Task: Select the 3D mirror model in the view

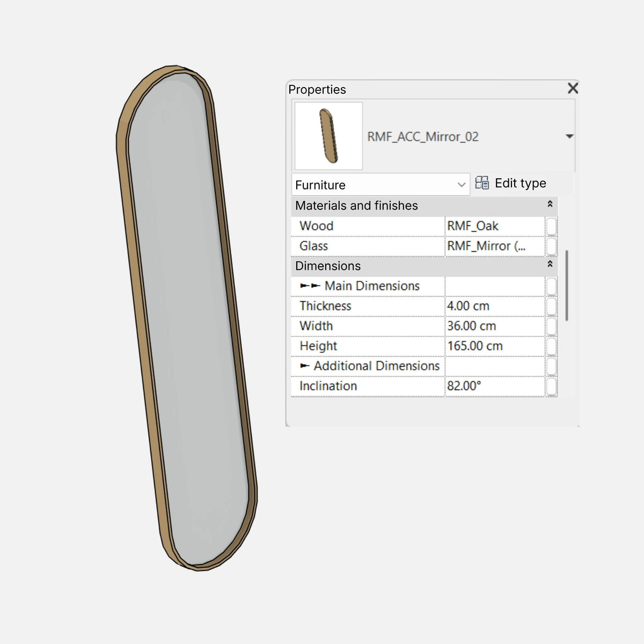Action: [x=187, y=318]
